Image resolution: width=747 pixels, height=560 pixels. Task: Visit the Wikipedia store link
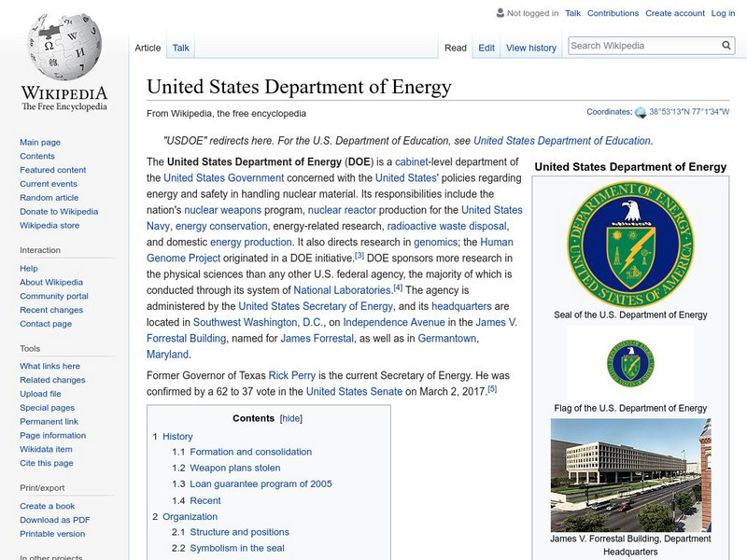49,225
